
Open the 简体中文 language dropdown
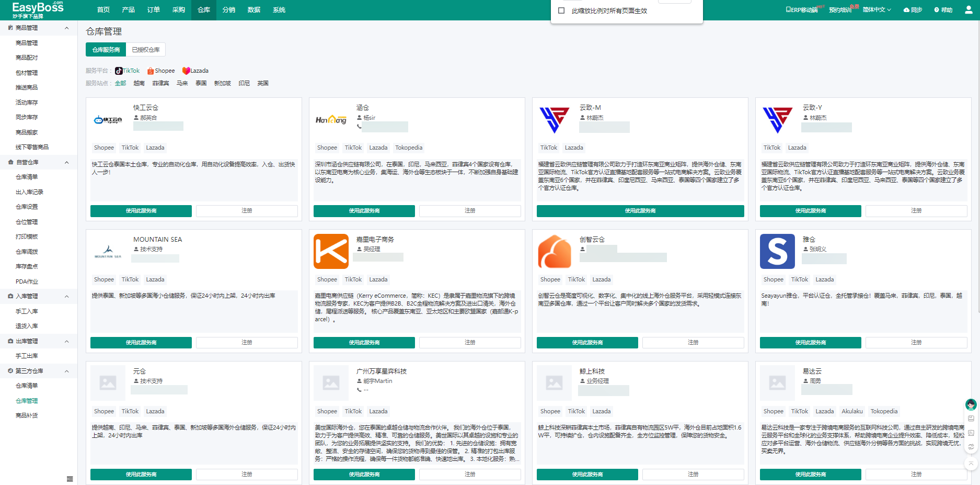point(877,10)
